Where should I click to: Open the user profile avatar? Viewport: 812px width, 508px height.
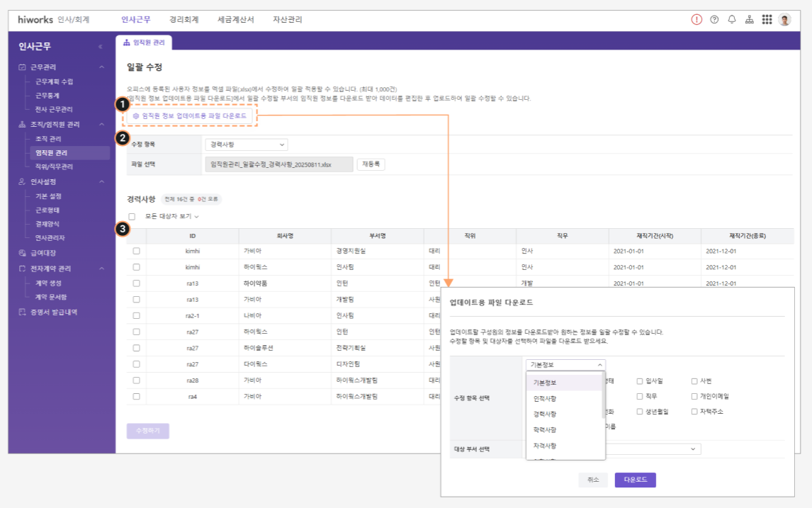785,20
